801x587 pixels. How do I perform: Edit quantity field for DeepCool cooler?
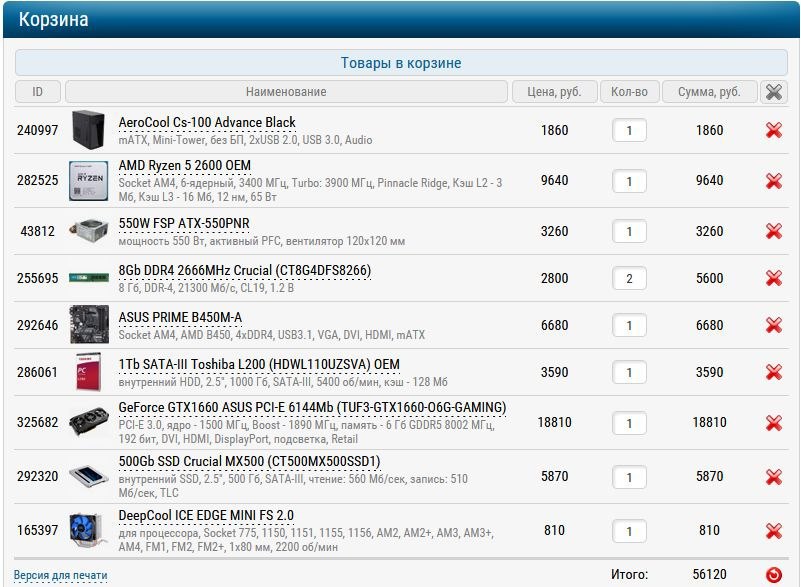(x=629, y=531)
